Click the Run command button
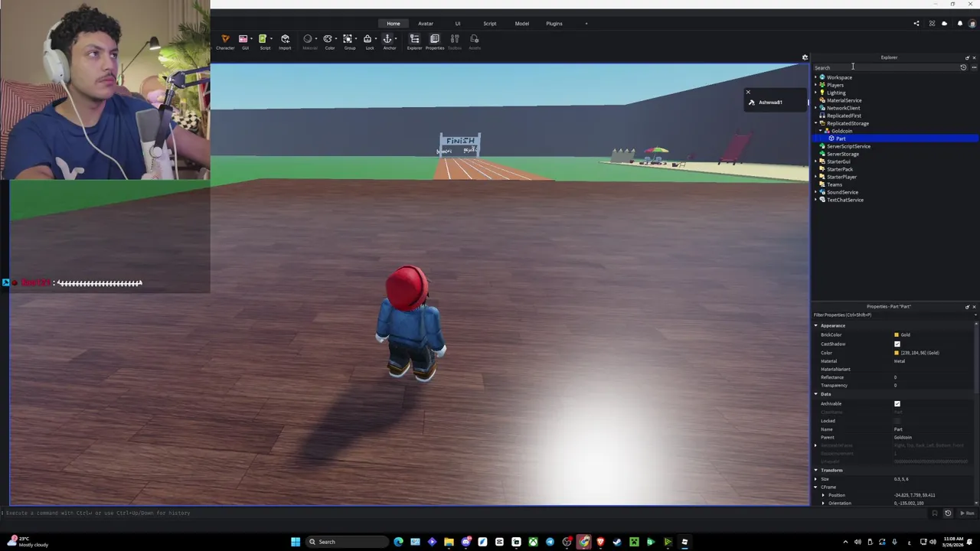The image size is (980, 551). [968, 513]
